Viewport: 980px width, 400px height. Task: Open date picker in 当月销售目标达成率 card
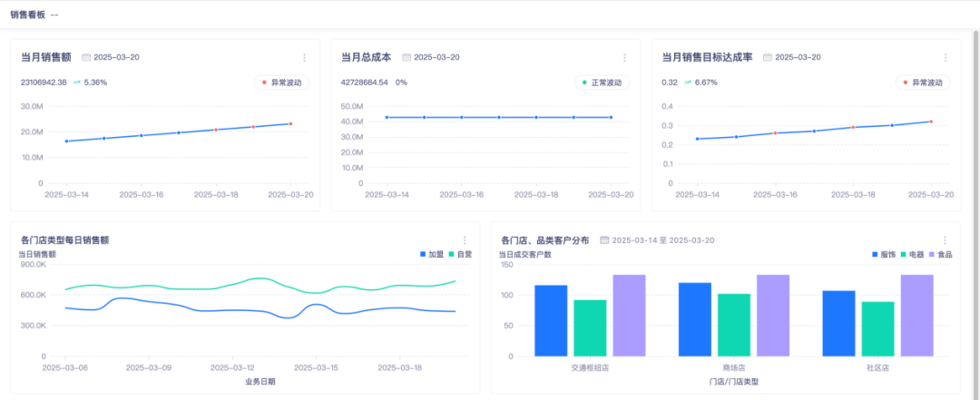pyautogui.click(x=799, y=57)
